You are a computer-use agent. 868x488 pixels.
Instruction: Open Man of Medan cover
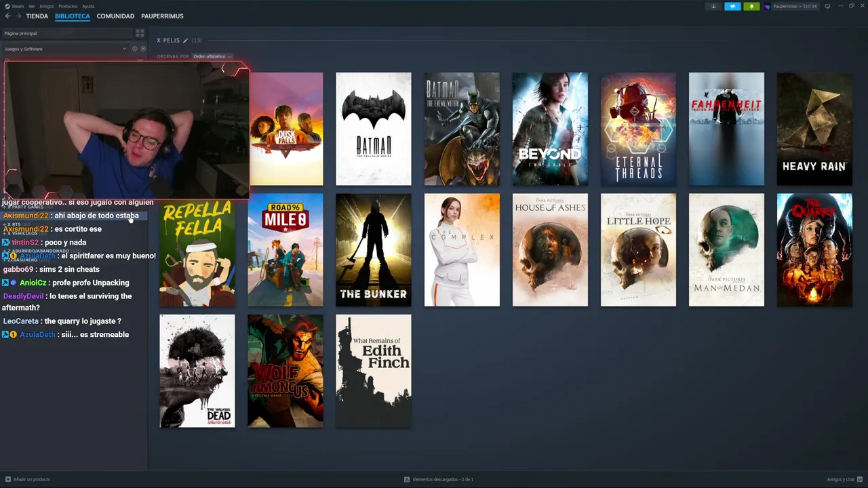tap(726, 250)
